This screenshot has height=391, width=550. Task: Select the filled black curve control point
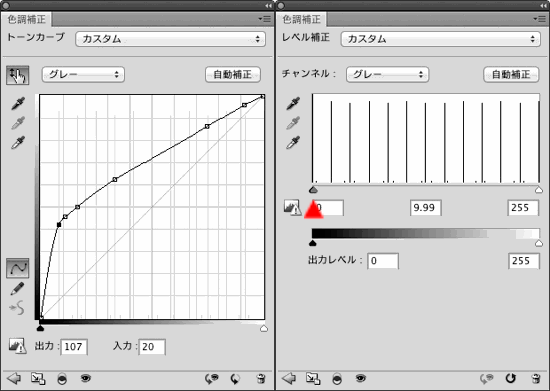(59, 224)
